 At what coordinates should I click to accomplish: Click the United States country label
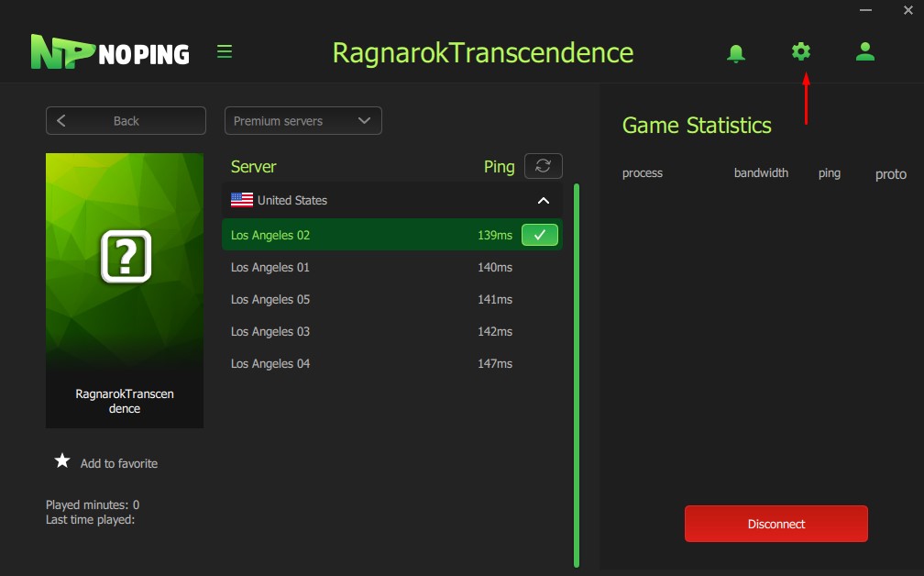(292, 201)
